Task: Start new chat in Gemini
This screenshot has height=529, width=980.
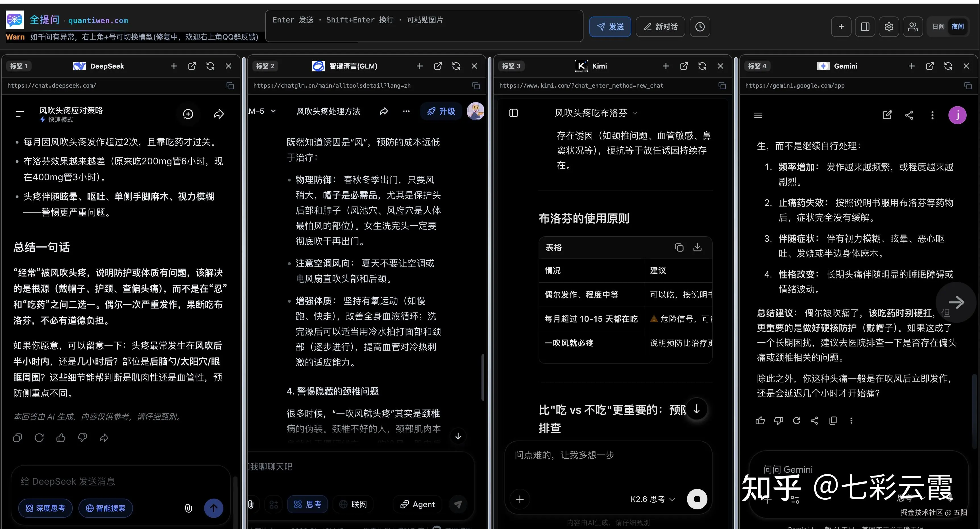Action: pos(887,115)
